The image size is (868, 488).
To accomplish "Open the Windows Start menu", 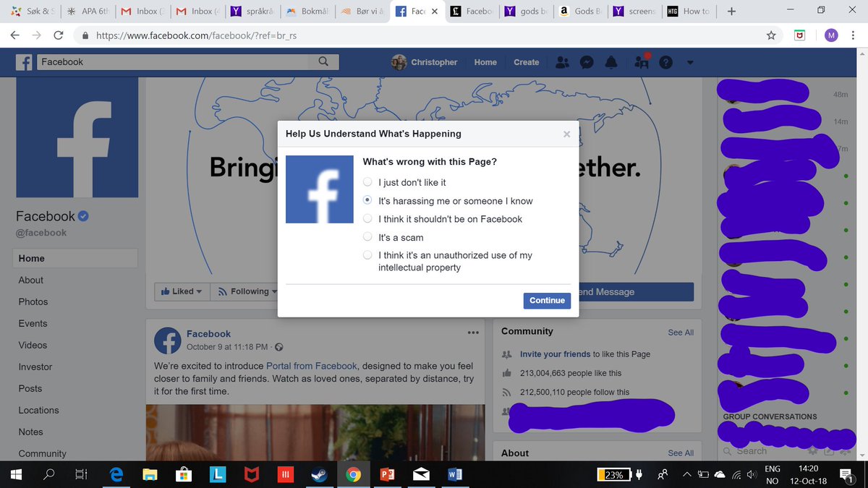I will pos(17,474).
